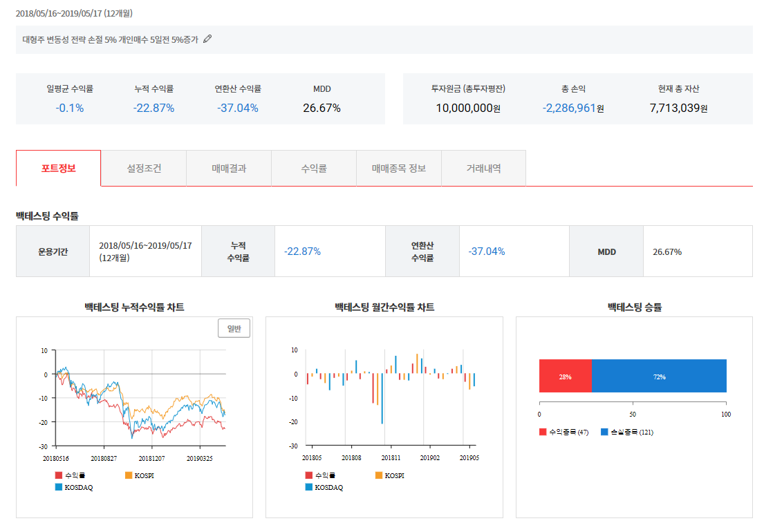Click the date range text at top
This screenshot has height=532, width=764.
click(74, 13)
